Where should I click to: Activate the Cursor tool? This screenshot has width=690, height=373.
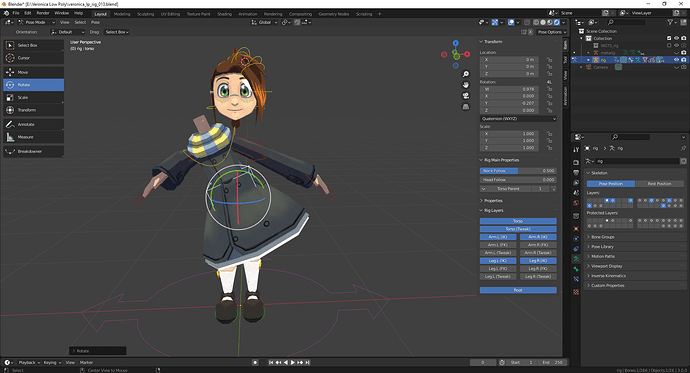33,58
